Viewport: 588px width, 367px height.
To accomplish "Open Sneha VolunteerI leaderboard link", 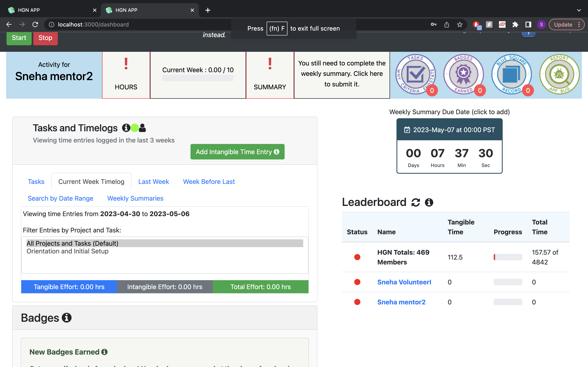I will click(404, 282).
